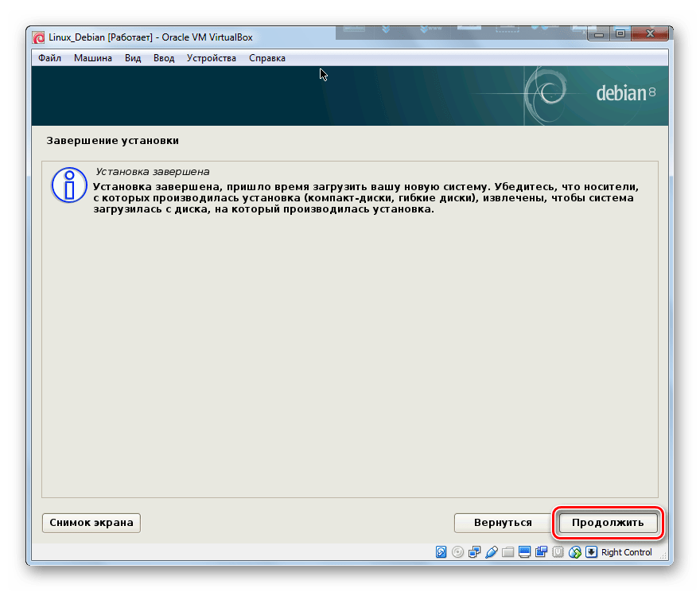Maximize the VirtualBox window
Viewport: 700px width, 592px height.
[620, 34]
